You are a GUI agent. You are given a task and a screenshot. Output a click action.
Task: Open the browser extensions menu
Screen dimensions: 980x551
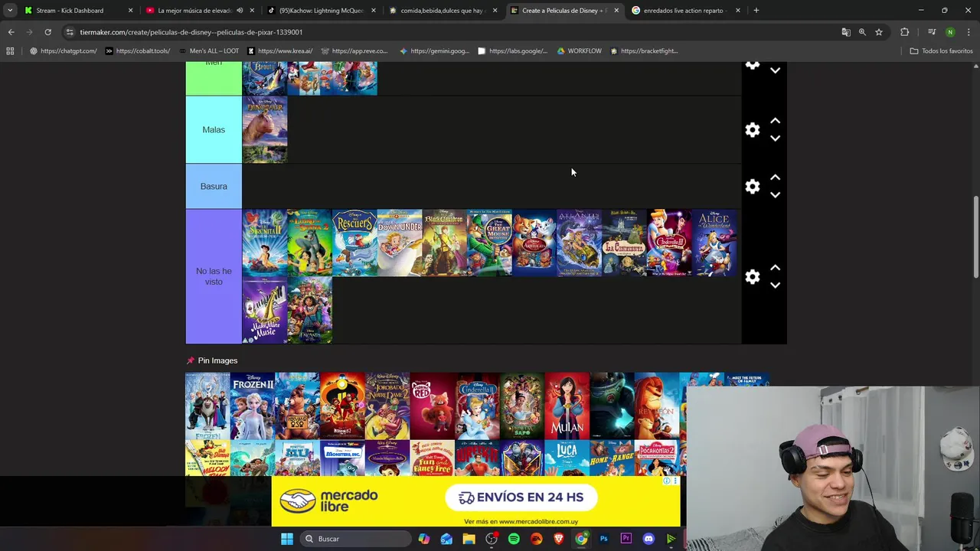pos(905,32)
